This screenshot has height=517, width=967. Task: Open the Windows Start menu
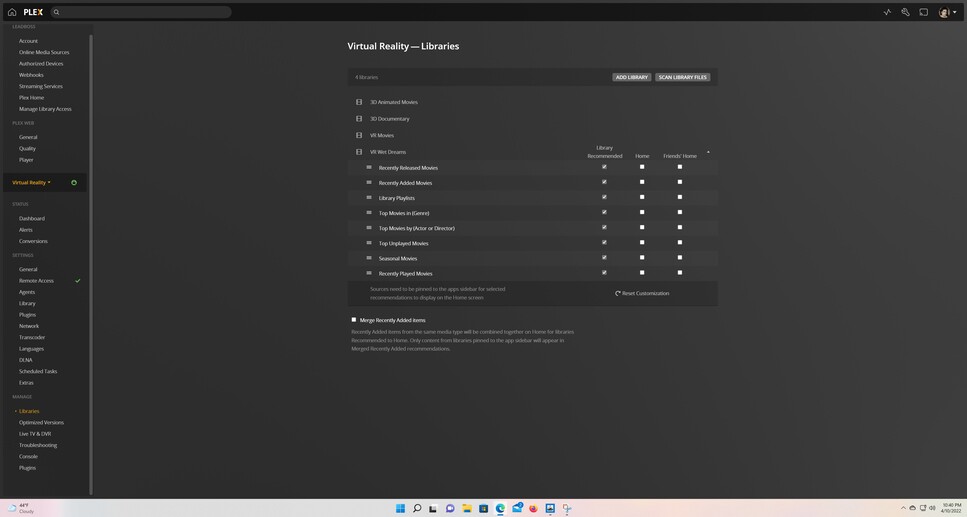point(400,508)
